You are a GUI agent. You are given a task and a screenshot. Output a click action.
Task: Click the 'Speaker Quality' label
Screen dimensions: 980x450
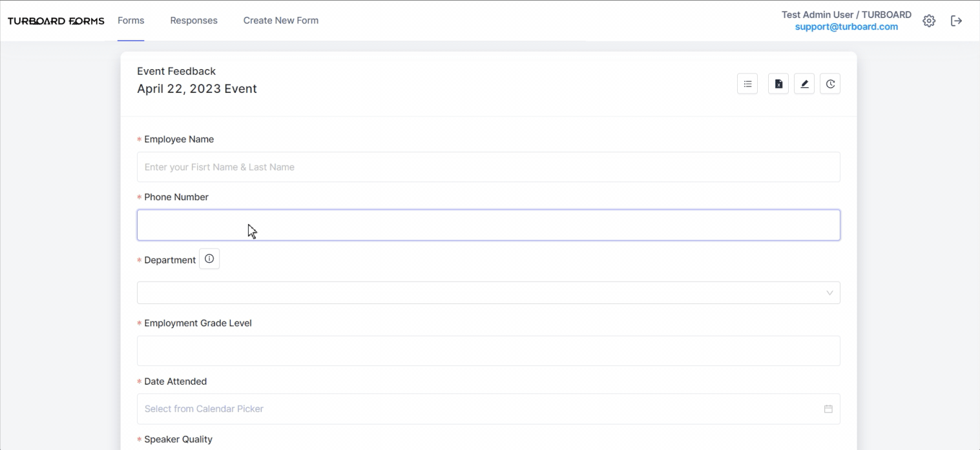point(178,440)
